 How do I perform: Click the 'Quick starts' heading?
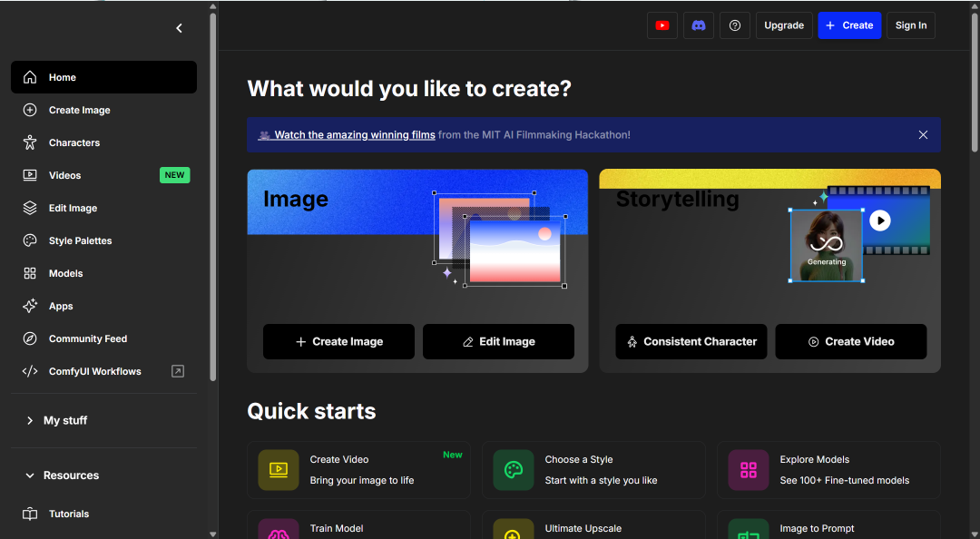pyautogui.click(x=311, y=411)
